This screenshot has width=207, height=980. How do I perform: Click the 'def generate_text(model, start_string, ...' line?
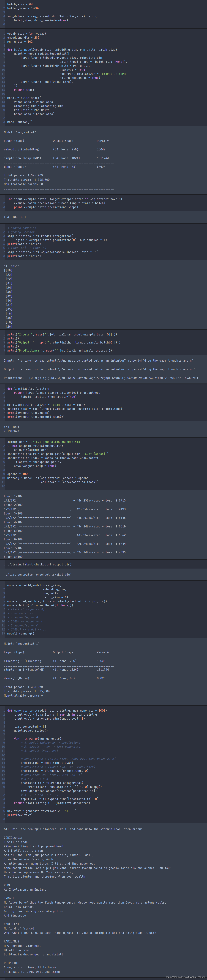[x=58, y=710]
